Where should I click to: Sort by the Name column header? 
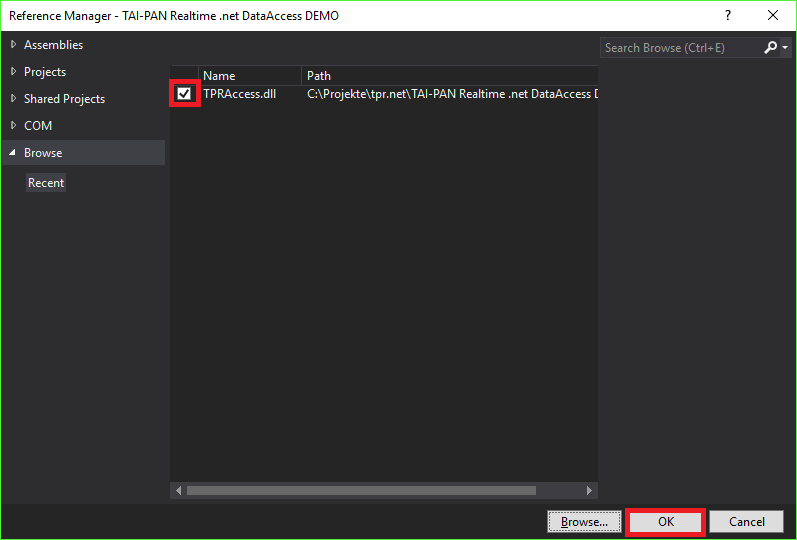point(250,76)
